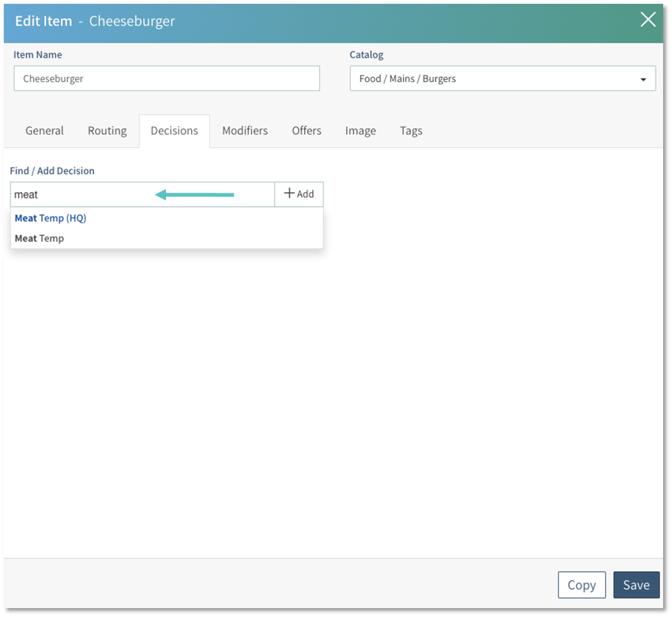
Task: Choose the Meat Temp (HQ) suggestion
Action: pos(50,218)
